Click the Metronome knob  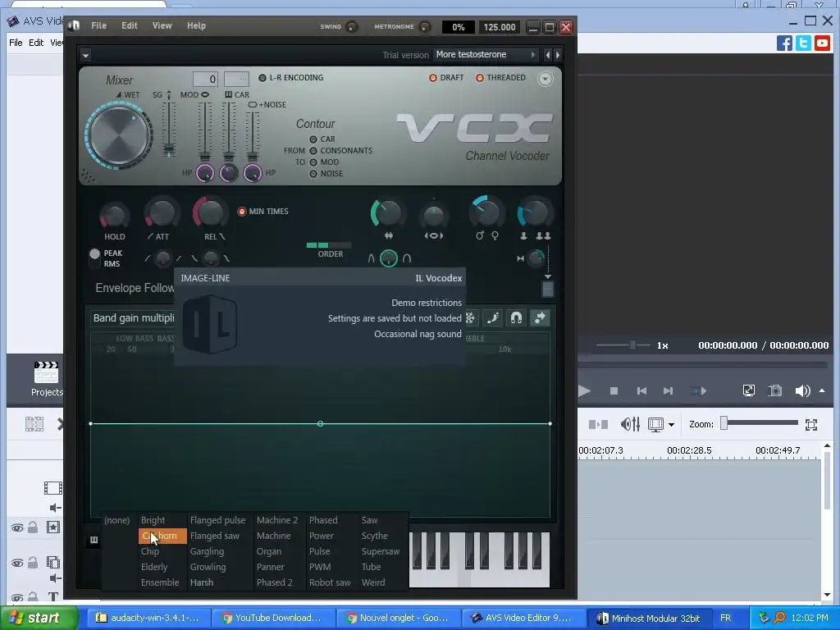(424, 27)
